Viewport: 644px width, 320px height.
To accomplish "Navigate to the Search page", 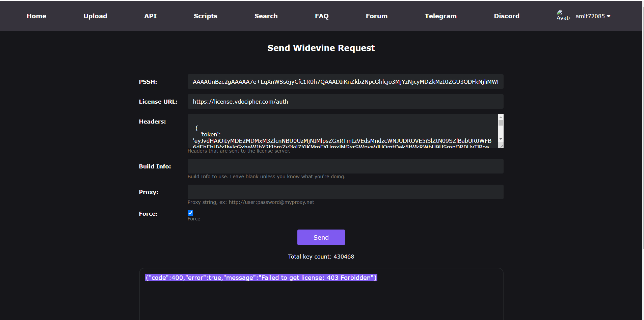I will tap(266, 16).
